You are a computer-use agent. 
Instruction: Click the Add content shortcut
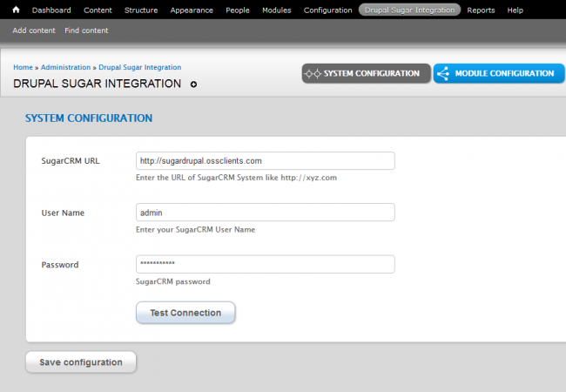34,30
